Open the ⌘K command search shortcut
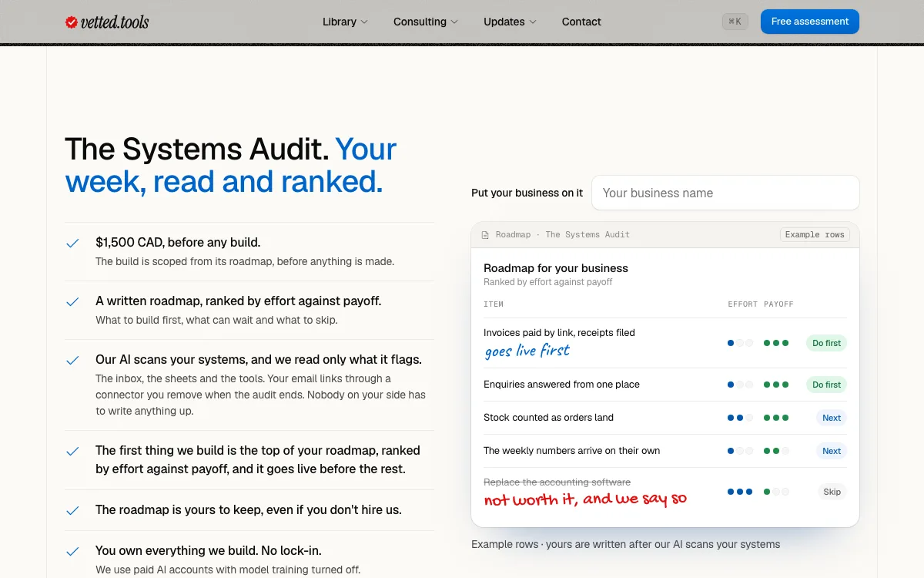Screen dimensions: 924x578 tap(735, 22)
